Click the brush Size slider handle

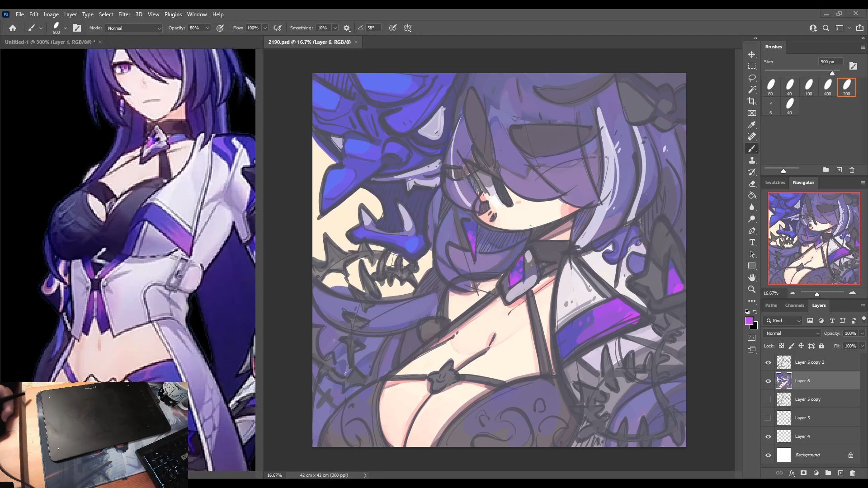[832, 73]
